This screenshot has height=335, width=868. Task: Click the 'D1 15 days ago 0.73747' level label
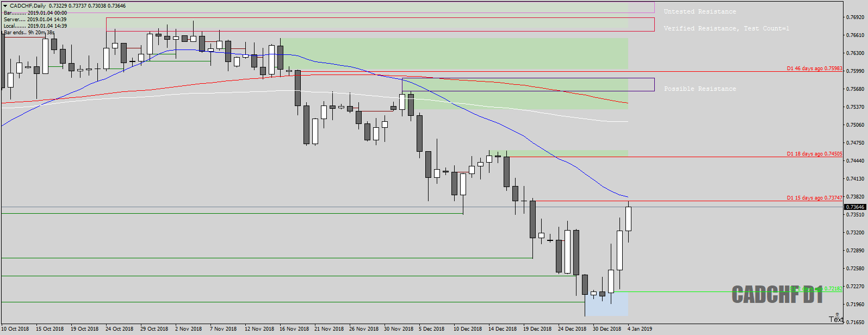814,198
